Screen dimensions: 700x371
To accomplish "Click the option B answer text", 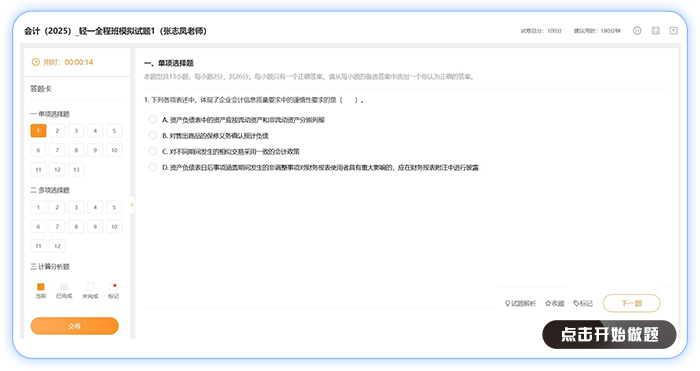I will coord(215,136).
